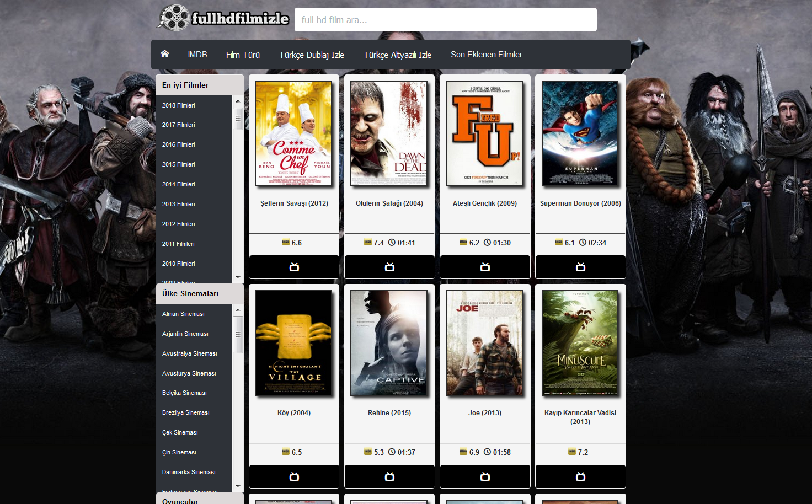The height and width of the screenshot is (504, 812).
Task: Click the clock duration icon for Ateşli Gençlik
Action: pyautogui.click(x=487, y=242)
